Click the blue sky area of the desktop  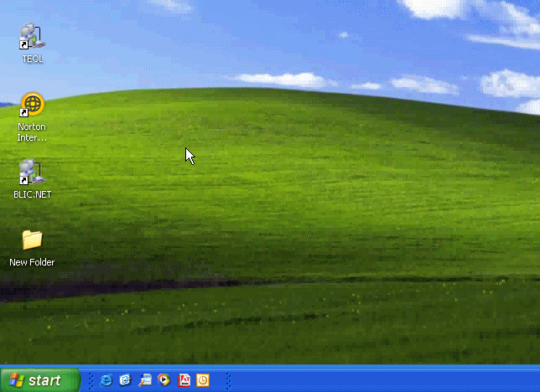point(252,34)
